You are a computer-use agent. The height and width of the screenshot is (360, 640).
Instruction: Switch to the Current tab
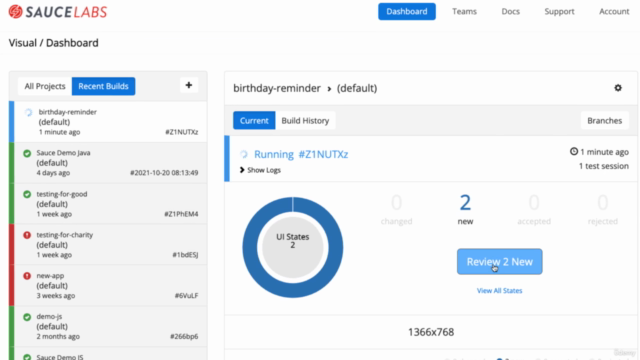pyautogui.click(x=254, y=120)
